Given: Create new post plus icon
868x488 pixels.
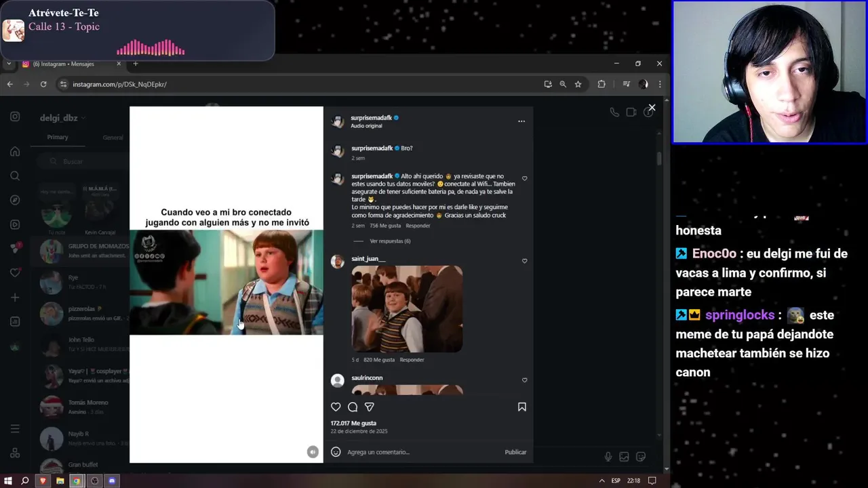Looking at the screenshot, I should coord(15,298).
